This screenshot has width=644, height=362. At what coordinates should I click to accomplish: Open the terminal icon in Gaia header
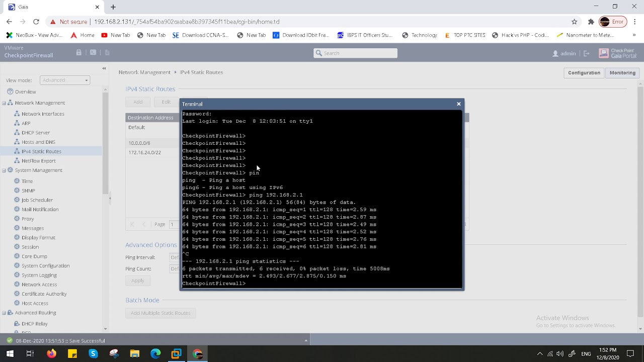click(x=93, y=52)
